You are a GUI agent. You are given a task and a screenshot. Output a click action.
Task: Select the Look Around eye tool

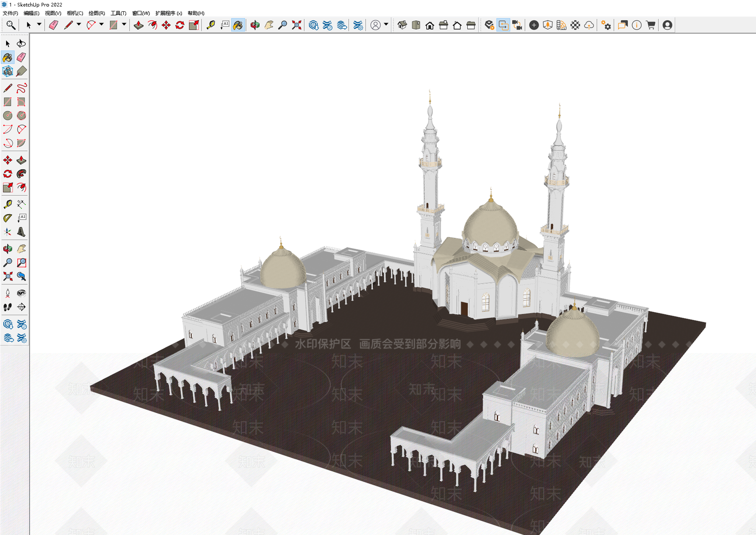[21, 293]
